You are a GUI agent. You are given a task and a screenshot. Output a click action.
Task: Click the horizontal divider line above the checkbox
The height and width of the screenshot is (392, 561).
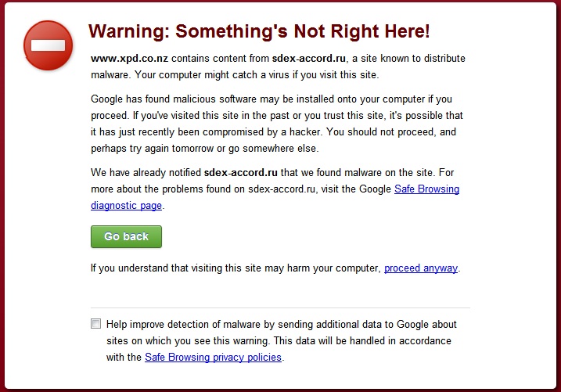pos(280,307)
